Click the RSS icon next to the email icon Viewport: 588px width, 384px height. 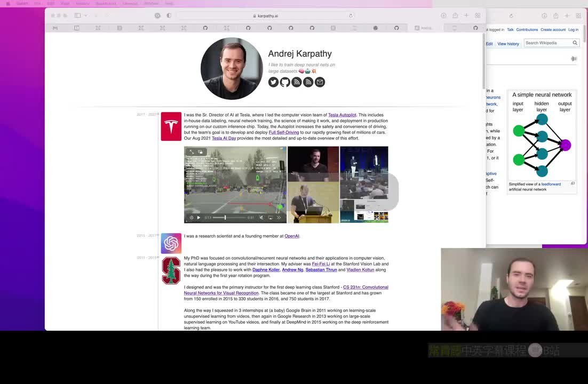[x=308, y=82]
